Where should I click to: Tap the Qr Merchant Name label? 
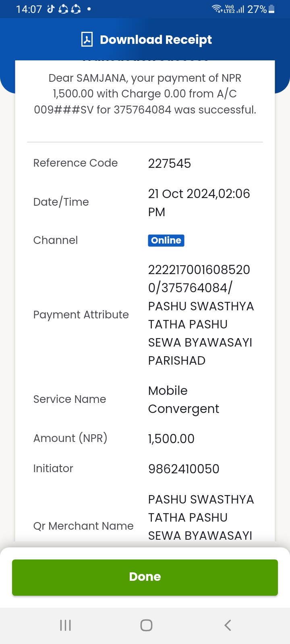[x=83, y=526]
